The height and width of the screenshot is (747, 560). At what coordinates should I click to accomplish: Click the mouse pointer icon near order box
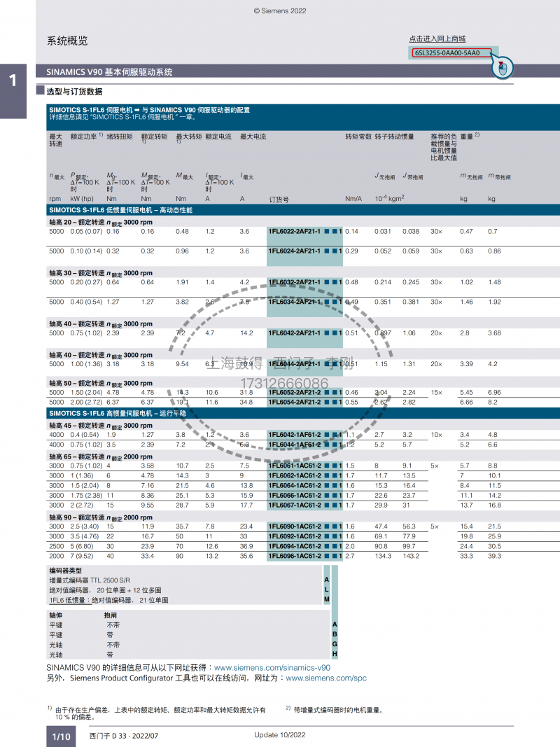(x=503, y=67)
